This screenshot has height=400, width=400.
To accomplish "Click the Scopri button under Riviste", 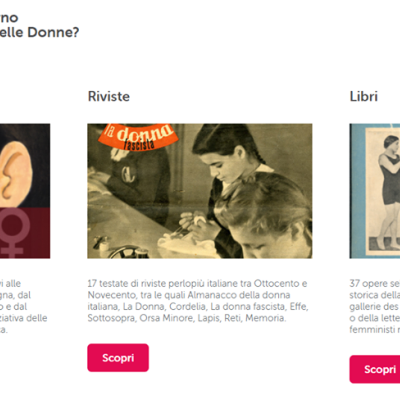I will click(118, 358).
